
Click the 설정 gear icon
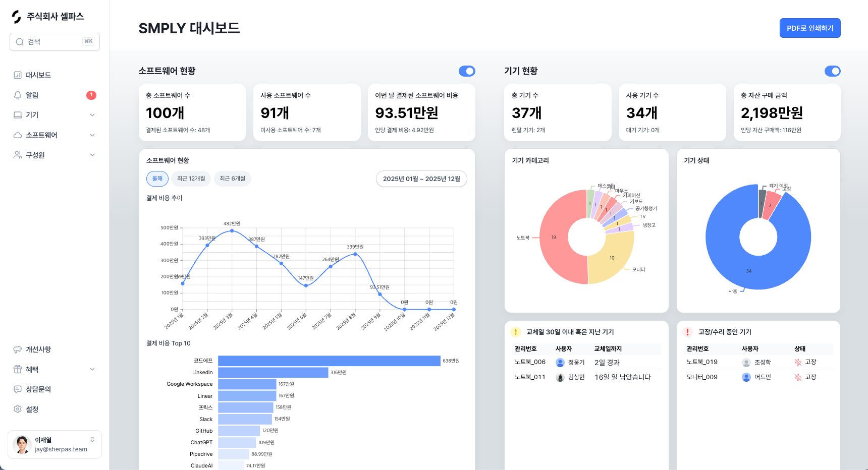pos(17,409)
